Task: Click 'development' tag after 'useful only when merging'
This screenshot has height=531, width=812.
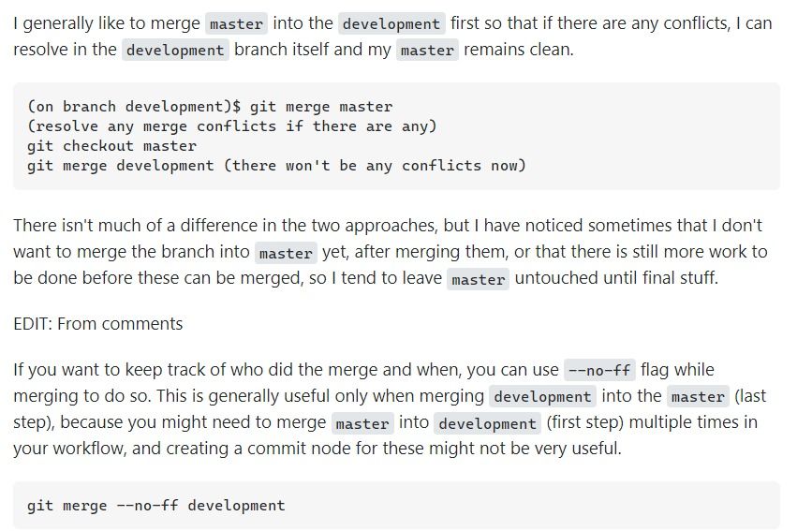Action: 542,397
